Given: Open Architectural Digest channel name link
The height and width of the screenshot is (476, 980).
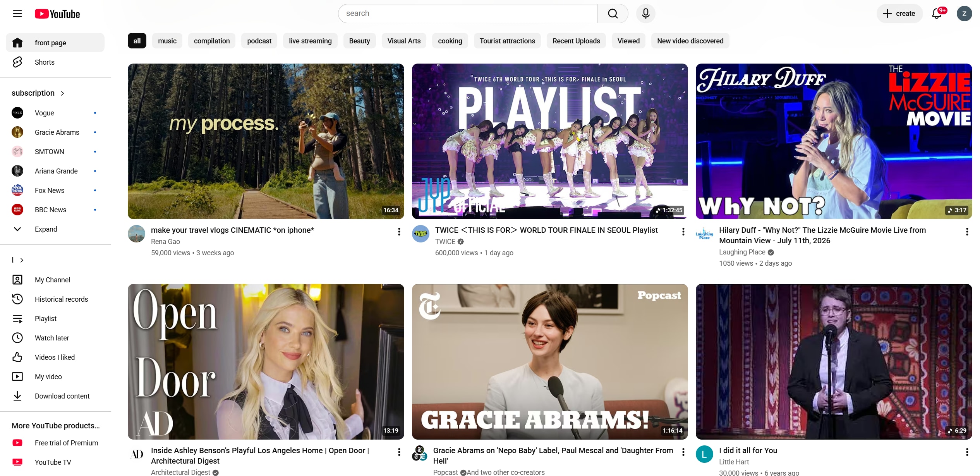Looking at the screenshot, I should (x=180, y=472).
